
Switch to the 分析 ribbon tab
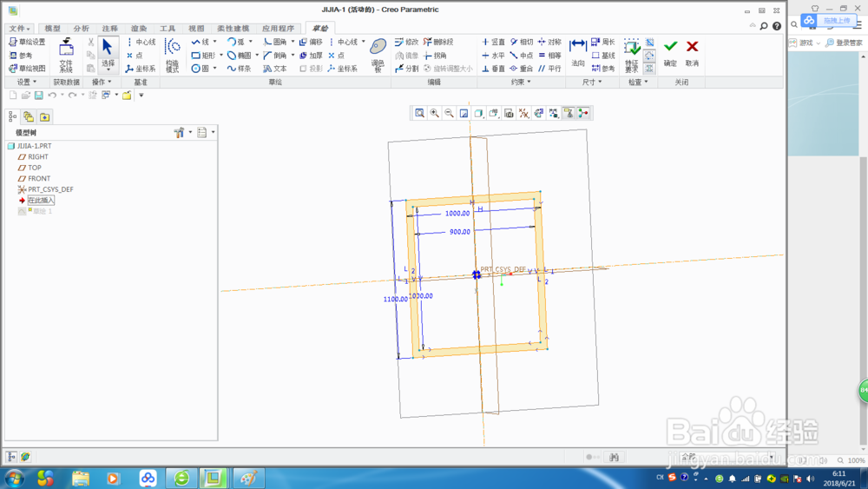[x=82, y=29]
